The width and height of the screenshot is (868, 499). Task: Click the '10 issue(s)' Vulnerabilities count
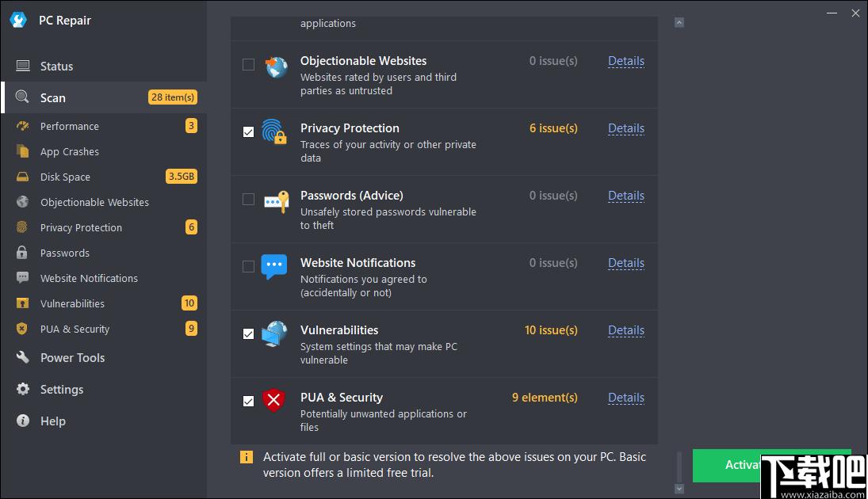pos(551,330)
